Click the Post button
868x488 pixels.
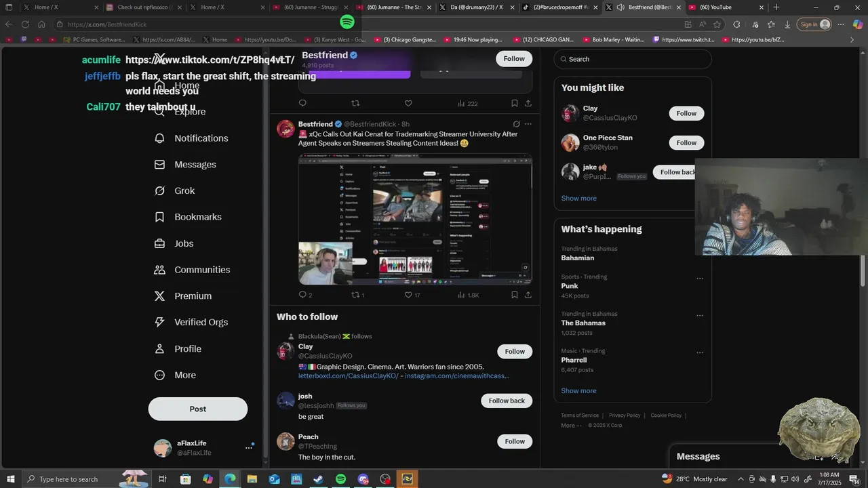click(x=198, y=409)
